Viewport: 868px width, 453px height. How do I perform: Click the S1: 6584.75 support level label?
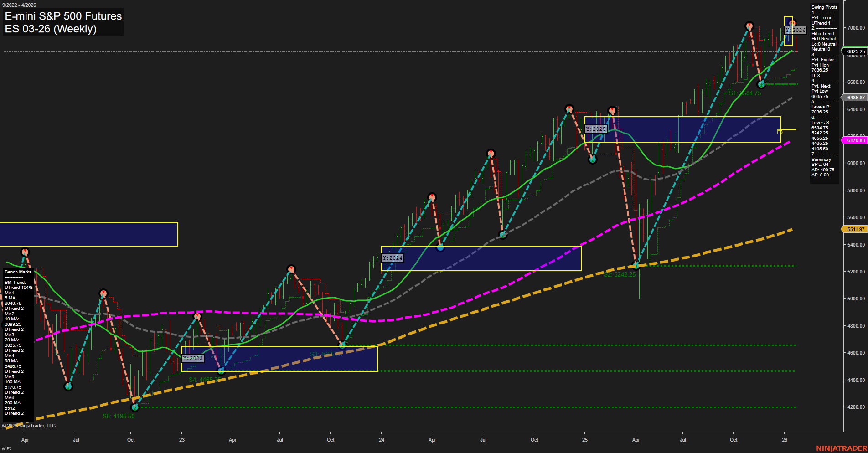(745, 93)
